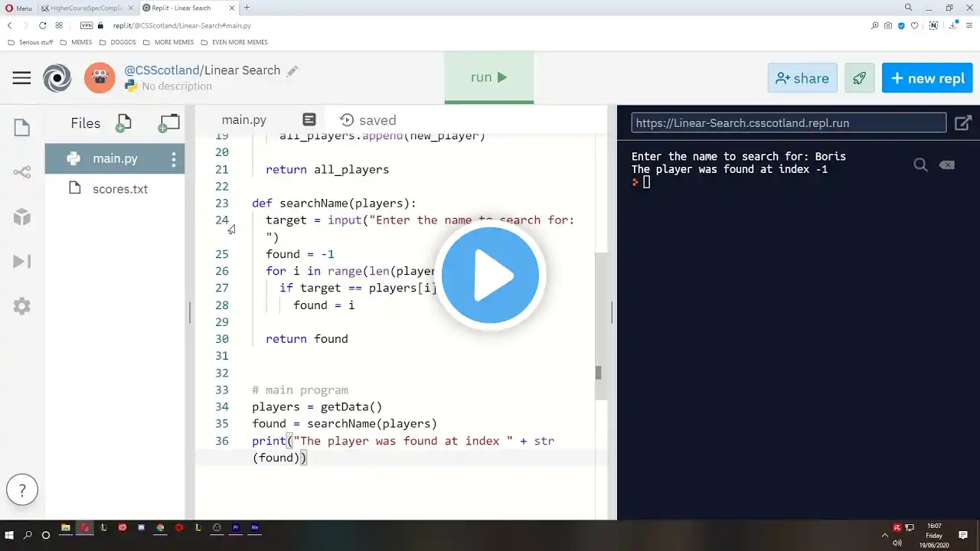980x551 pixels.
Task: Select main.py in file tree
Action: click(115, 158)
